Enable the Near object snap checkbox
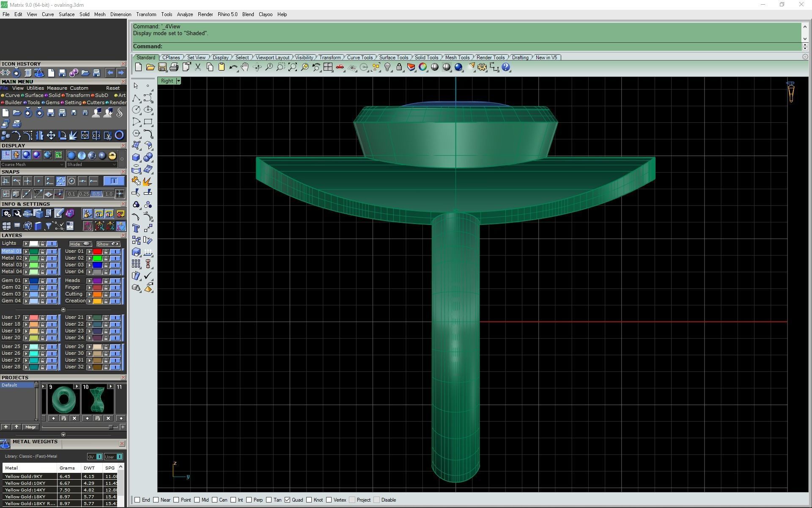The width and height of the screenshot is (812, 508). (156, 500)
